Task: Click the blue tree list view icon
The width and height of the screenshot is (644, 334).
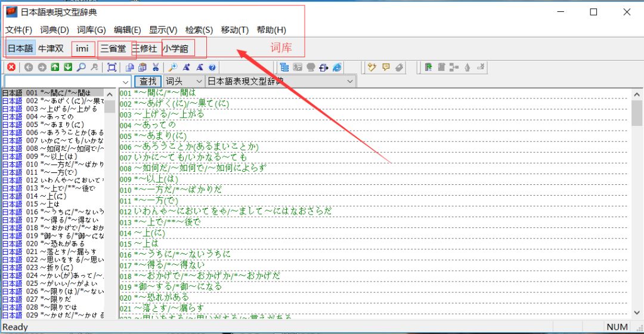Action: 284,67
